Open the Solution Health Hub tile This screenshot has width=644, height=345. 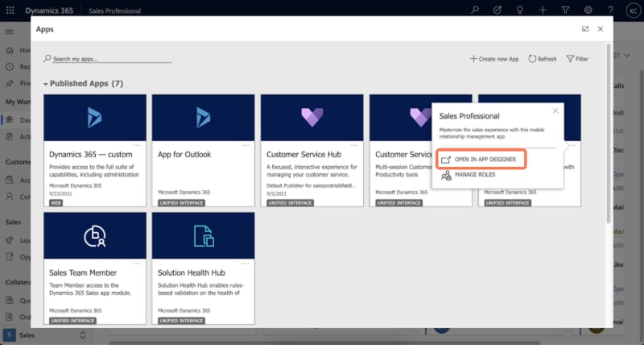coord(204,268)
